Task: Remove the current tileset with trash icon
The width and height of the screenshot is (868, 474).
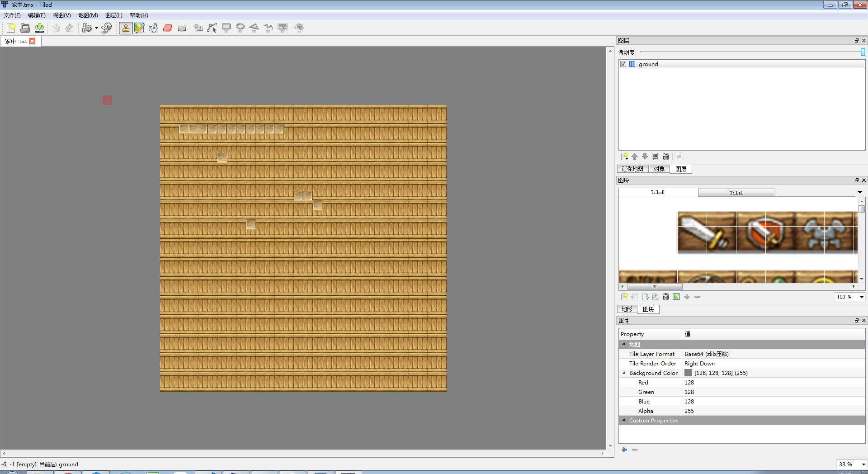Action: pyautogui.click(x=666, y=297)
